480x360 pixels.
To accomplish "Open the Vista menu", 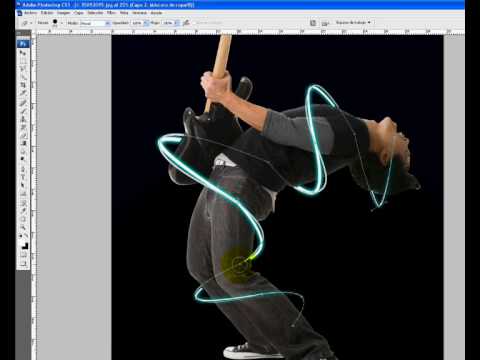I will pyautogui.click(x=124, y=13).
